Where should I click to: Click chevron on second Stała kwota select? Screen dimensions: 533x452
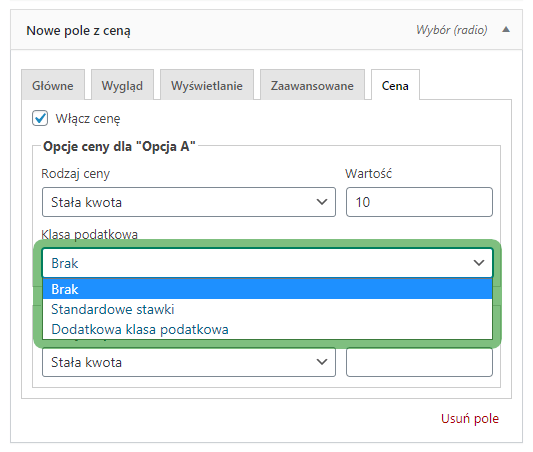coord(322,362)
